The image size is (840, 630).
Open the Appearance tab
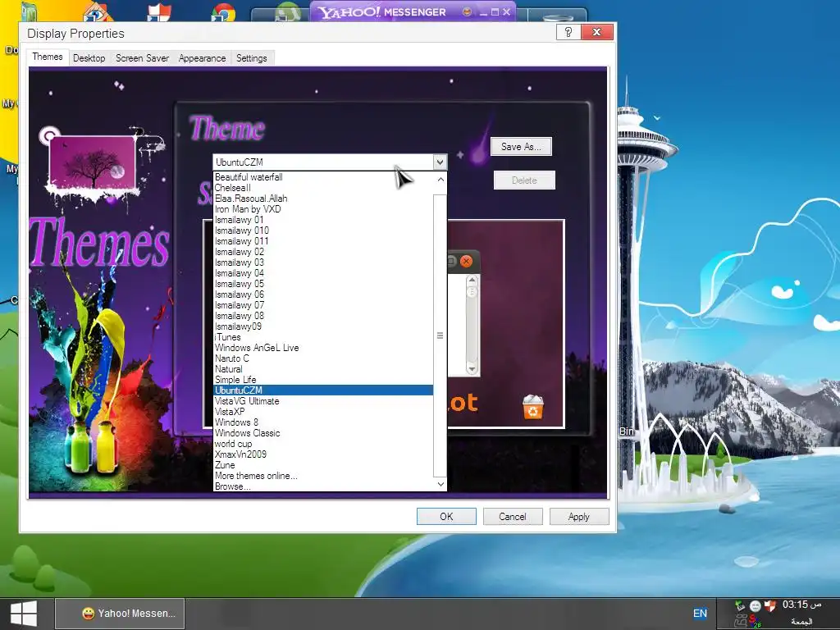tap(202, 58)
